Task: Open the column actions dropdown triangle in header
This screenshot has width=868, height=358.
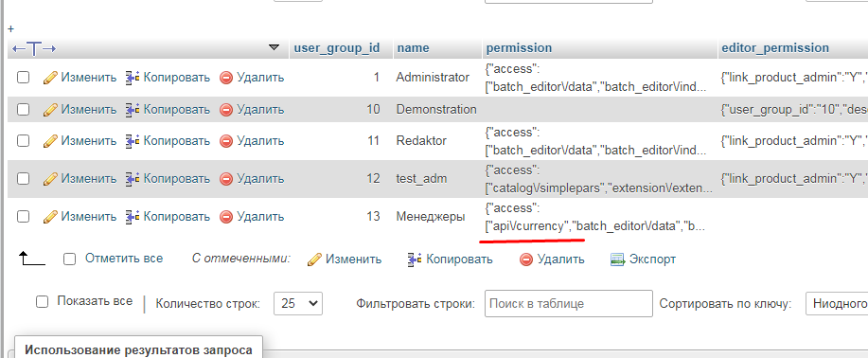Action: [274, 47]
